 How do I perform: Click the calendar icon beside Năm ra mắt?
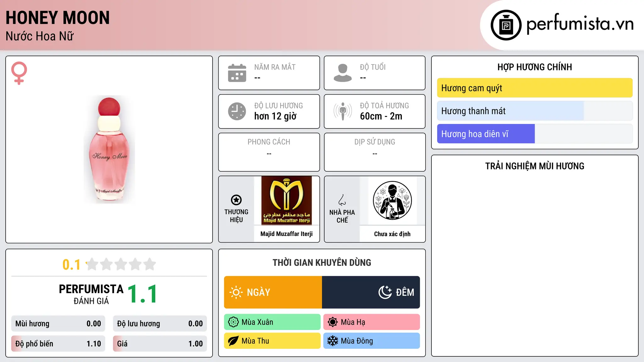click(237, 73)
